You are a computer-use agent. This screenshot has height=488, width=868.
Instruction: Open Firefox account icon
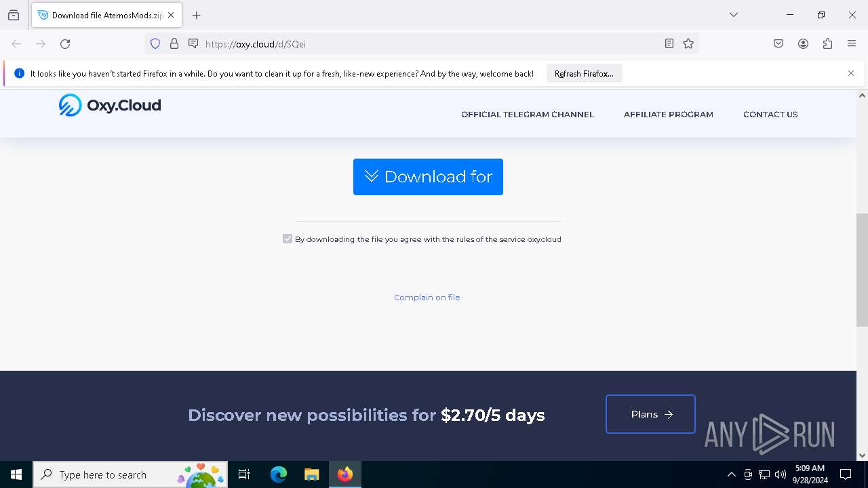(803, 44)
